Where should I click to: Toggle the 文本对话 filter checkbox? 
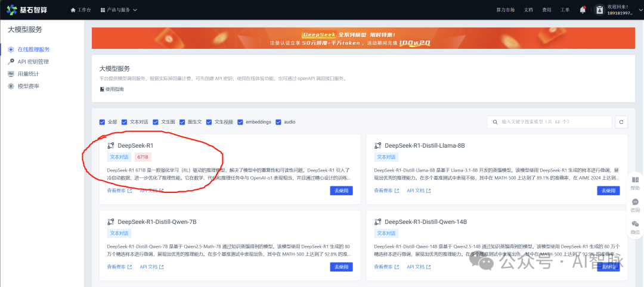(x=125, y=122)
